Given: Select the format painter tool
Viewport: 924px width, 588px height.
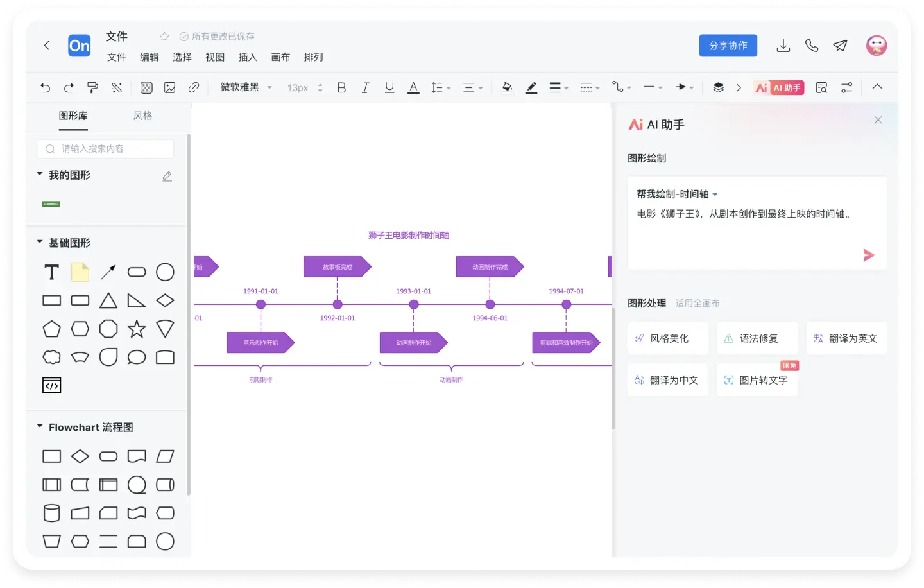Looking at the screenshot, I should (93, 88).
